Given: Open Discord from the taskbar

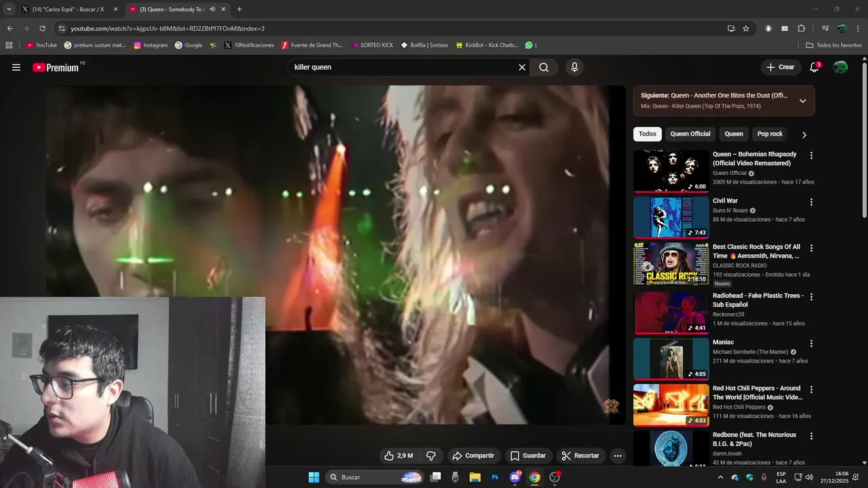Looking at the screenshot, I should click(x=515, y=477).
